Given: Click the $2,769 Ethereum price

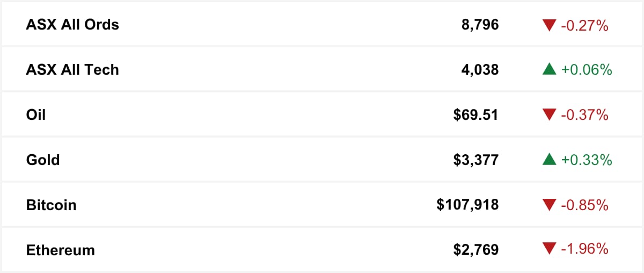Looking at the screenshot, I should click(475, 250).
